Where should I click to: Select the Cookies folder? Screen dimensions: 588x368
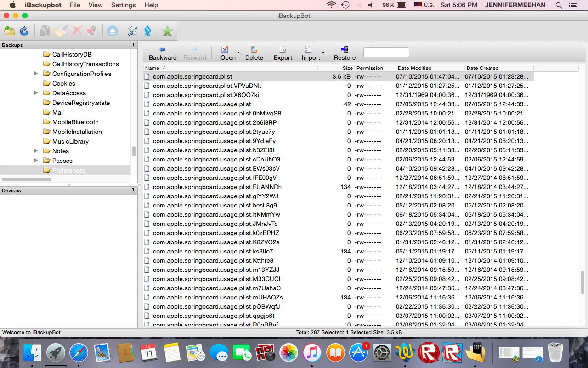(64, 83)
